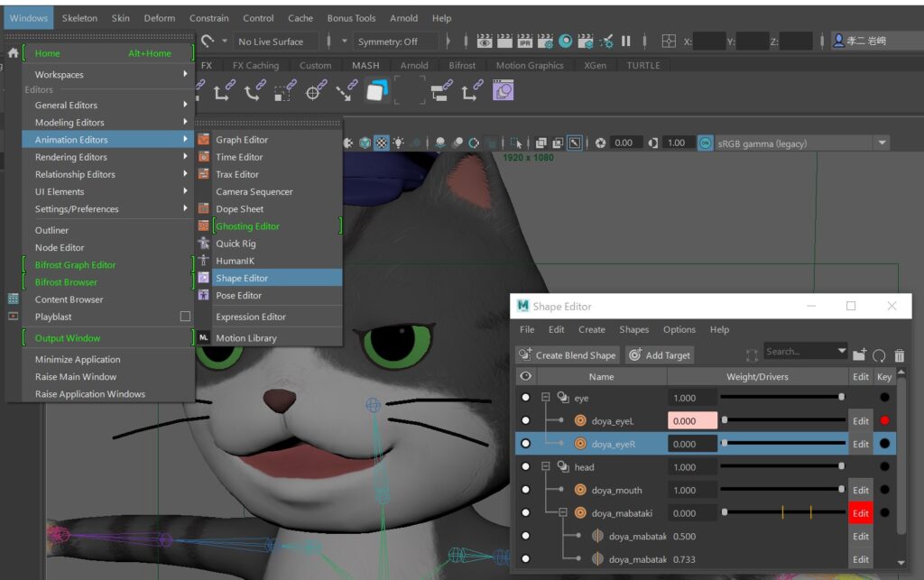
Task: Click the dashed frame icon left of Search
Action: click(752, 355)
